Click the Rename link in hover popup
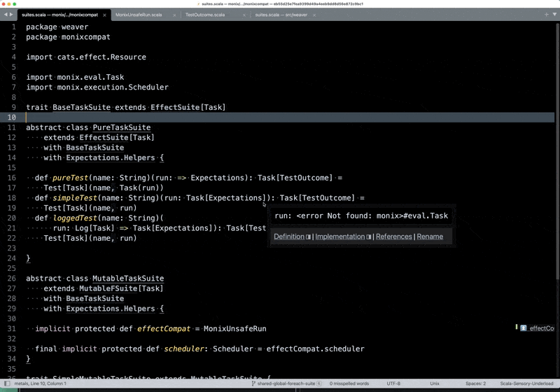Image resolution: width=560 pixels, height=392 pixels. [x=430, y=237]
